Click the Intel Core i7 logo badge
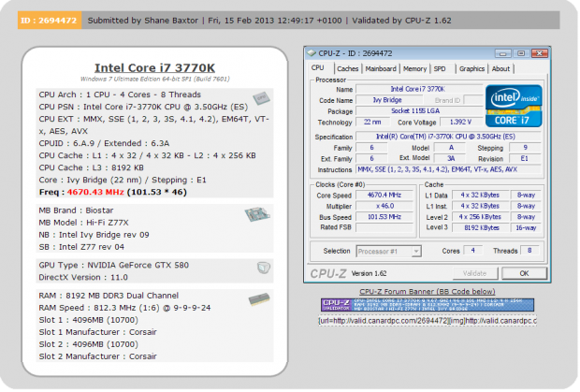 tap(514, 106)
